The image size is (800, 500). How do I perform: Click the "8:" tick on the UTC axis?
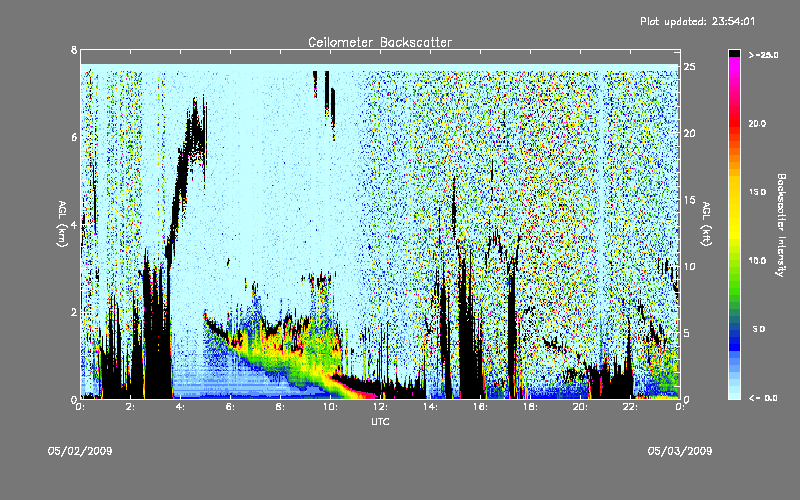click(x=280, y=407)
